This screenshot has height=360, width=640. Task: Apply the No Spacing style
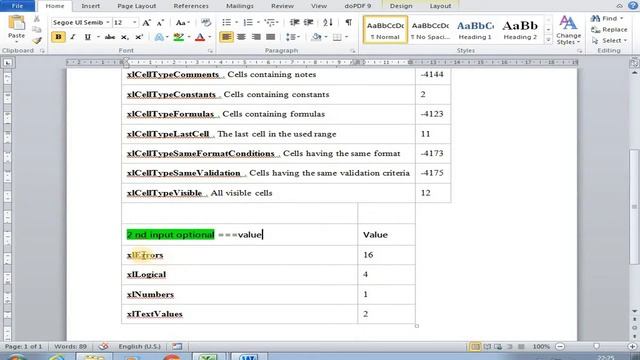[x=430, y=29]
